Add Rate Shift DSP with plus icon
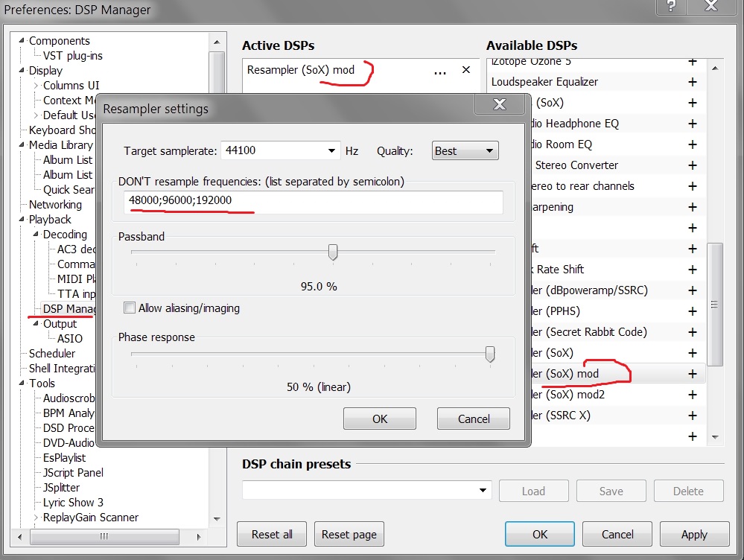744x560 pixels. 693,270
